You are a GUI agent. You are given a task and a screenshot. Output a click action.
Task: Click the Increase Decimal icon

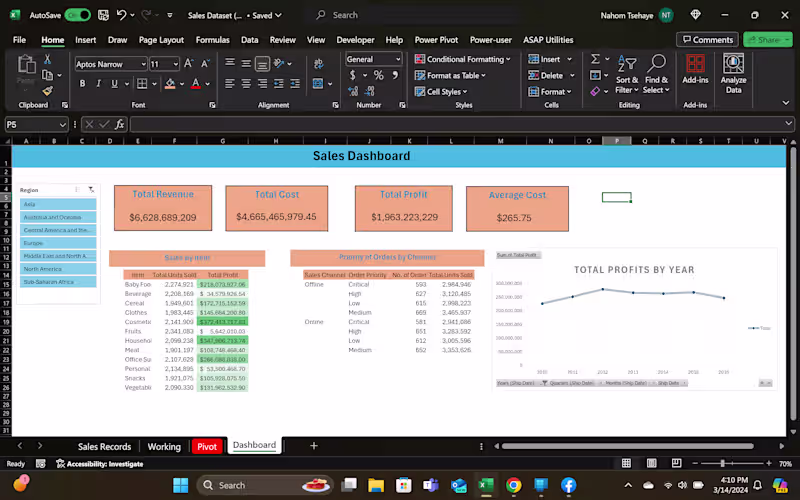pos(353,91)
